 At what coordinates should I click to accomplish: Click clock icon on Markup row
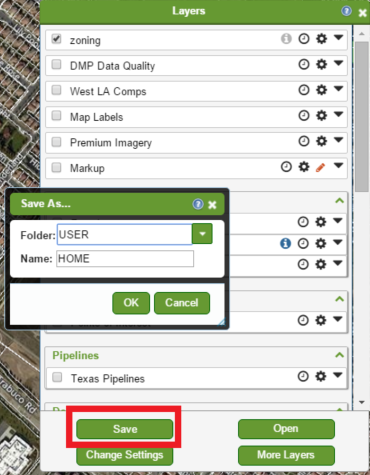pyautogui.click(x=286, y=166)
